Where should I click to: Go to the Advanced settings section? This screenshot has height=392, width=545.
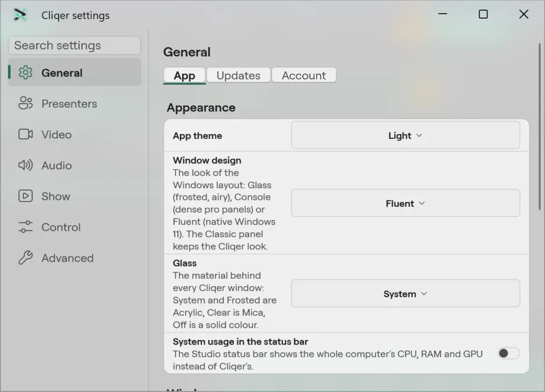point(75,258)
